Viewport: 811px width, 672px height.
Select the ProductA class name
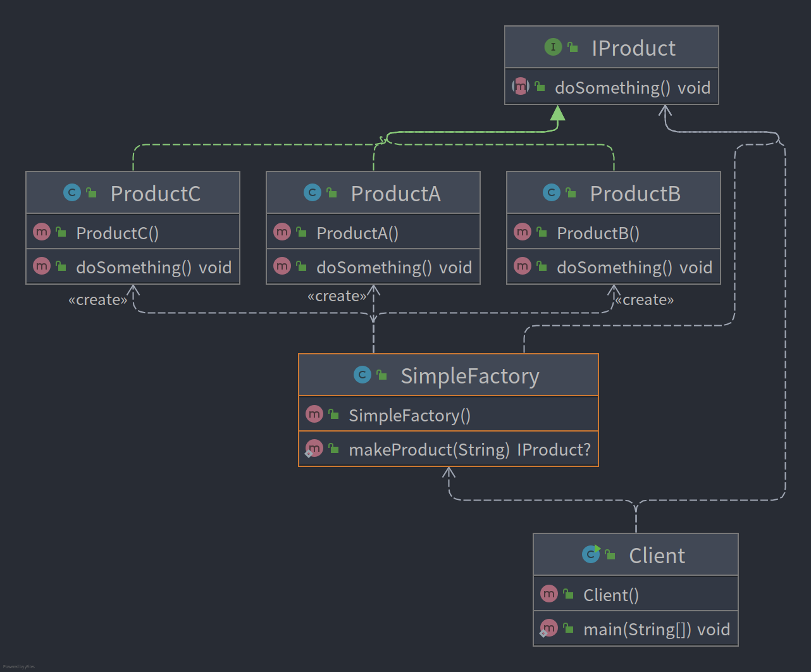(x=396, y=194)
